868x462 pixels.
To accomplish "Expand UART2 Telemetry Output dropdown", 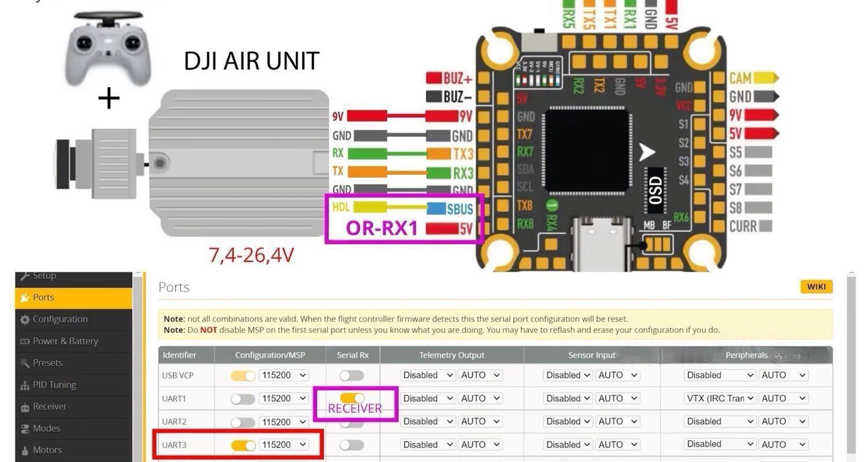I will [x=428, y=421].
